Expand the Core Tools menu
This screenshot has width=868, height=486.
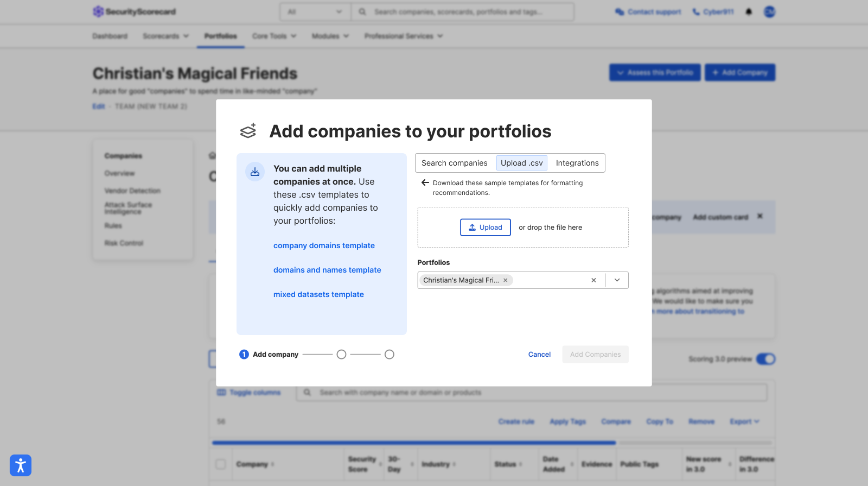[x=275, y=36]
